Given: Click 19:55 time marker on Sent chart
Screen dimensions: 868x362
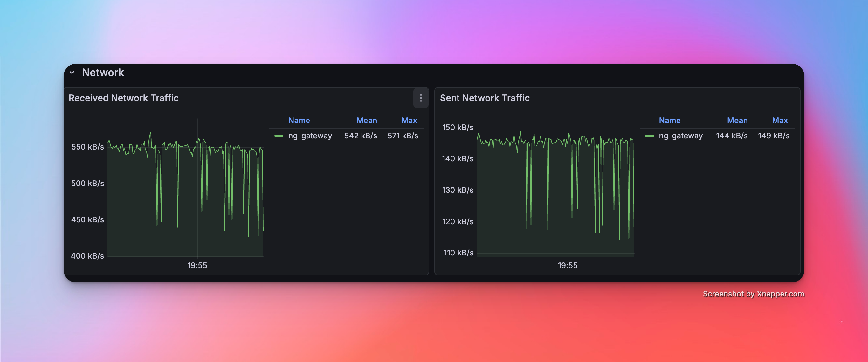Looking at the screenshot, I should pyautogui.click(x=568, y=266).
